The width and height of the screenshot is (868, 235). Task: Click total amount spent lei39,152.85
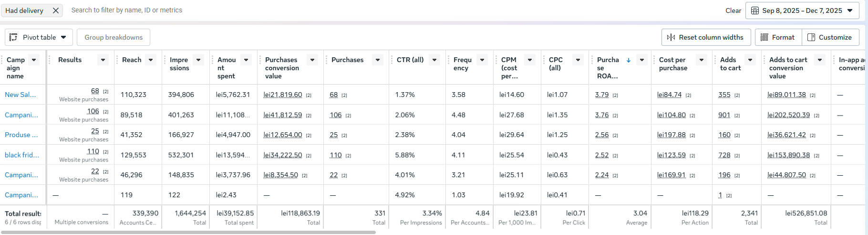pyautogui.click(x=235, y=213)
